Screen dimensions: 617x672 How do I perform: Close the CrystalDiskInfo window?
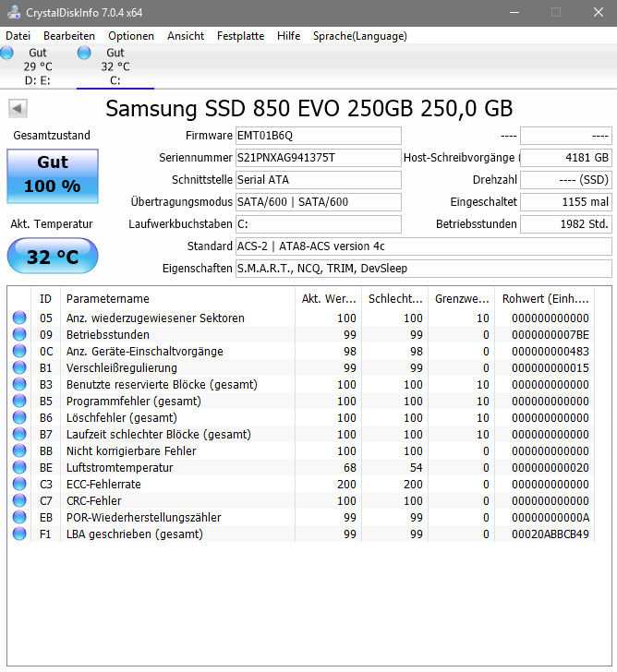599,12
